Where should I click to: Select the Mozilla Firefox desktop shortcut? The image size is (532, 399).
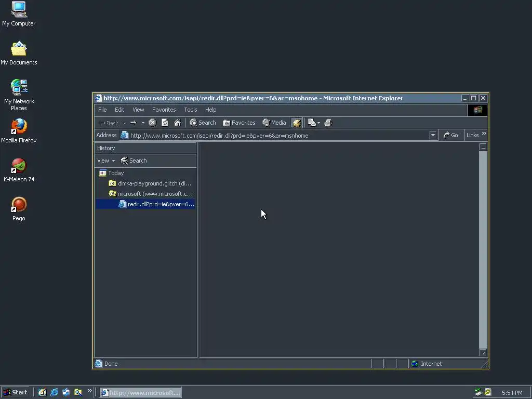click(19, 131)
